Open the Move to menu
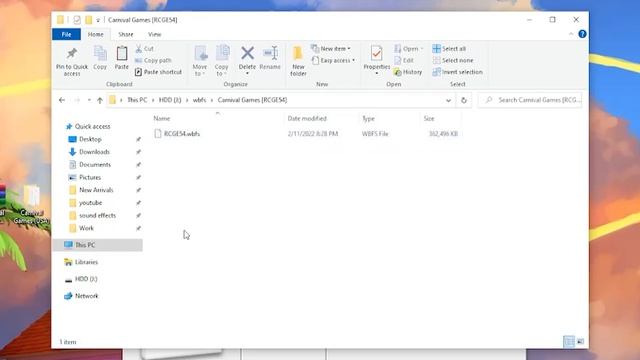This screenshot has width=640, height=360. click(x=200, y=61)
